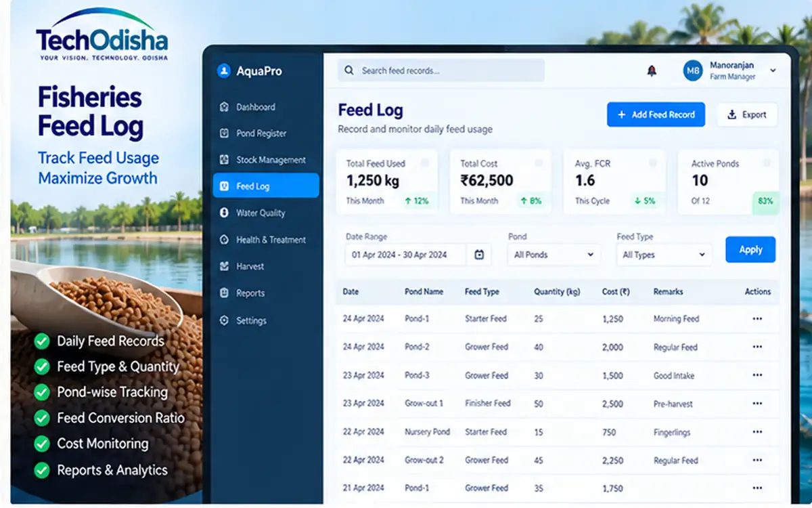The width and height of the screenshot is (812, 508).
Task: Click the Reports sidebar icon
Action: point(225,293)
